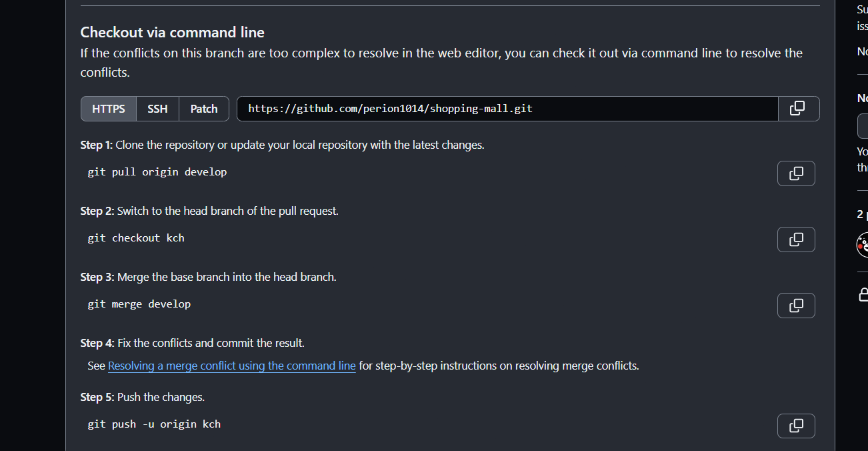This screenshot has width=868, height=451.
Task: Copy the git pull origin develop command
Action: click(x=796, y=173)
